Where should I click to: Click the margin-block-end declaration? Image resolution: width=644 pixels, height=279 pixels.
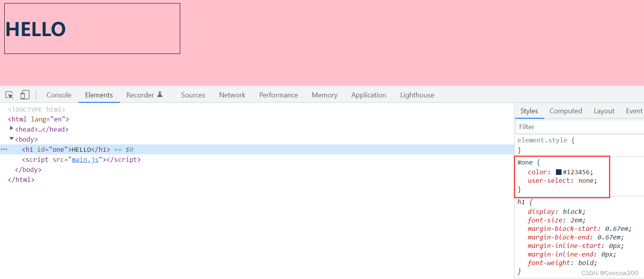pyautogui.click(x=576, y=237)
